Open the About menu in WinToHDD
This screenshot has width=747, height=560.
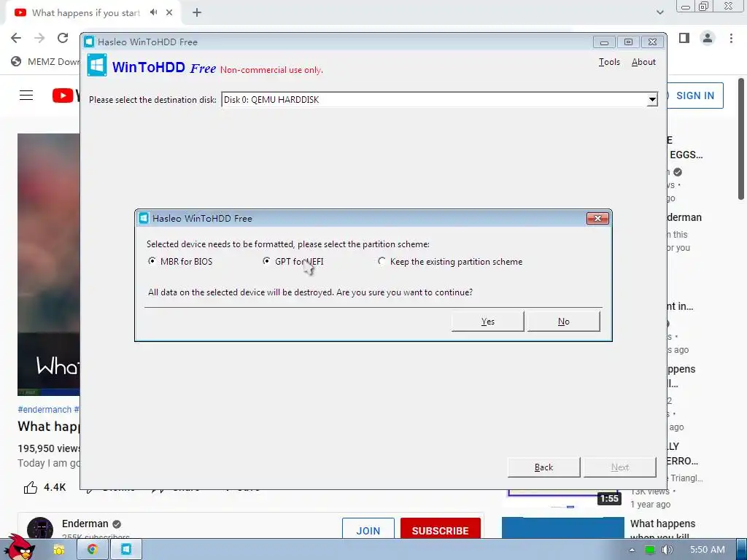643,62
